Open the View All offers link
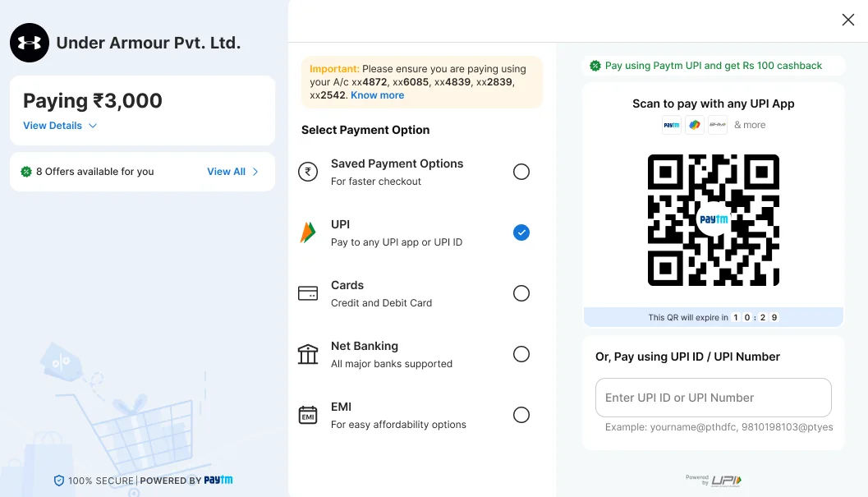Image resolution: width=868 pixels, height=497 pixels. 226,172
